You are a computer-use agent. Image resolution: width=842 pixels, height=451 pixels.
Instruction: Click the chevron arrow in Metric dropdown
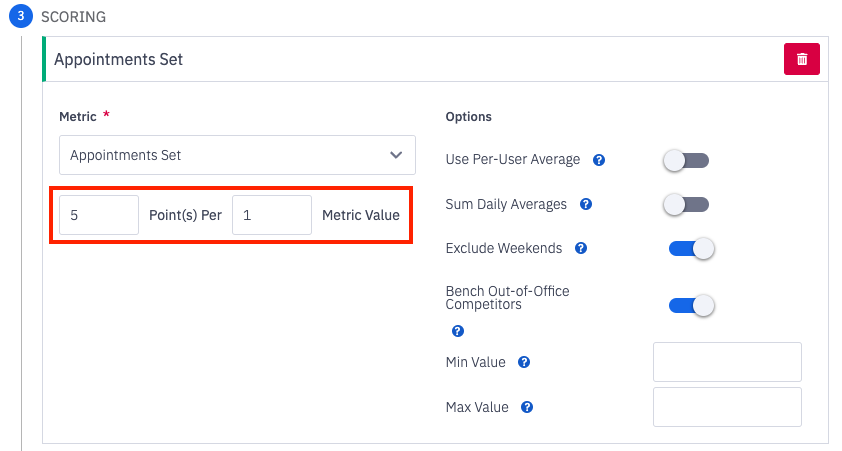(x=395, y=155)
